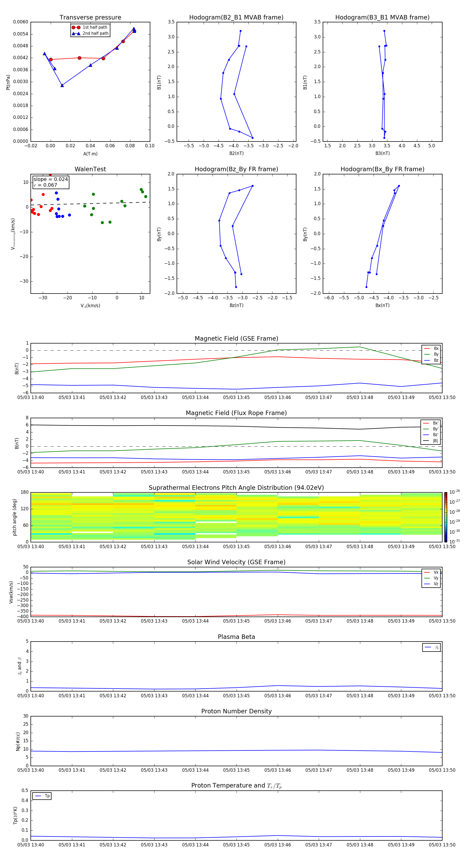Screen dimensions: 473x868
Task: Click the 'Proton Number Density' title
Action: click(236, 711)
